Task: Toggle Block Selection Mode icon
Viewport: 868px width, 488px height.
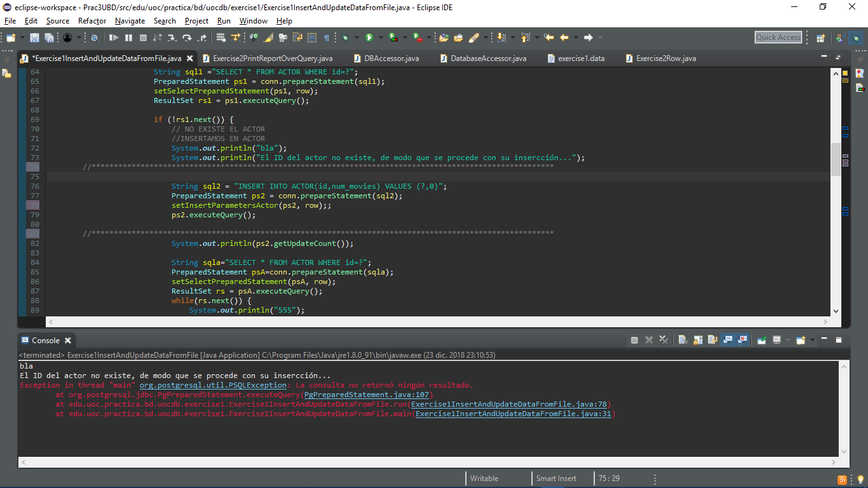Action: (x=312, y=38)
